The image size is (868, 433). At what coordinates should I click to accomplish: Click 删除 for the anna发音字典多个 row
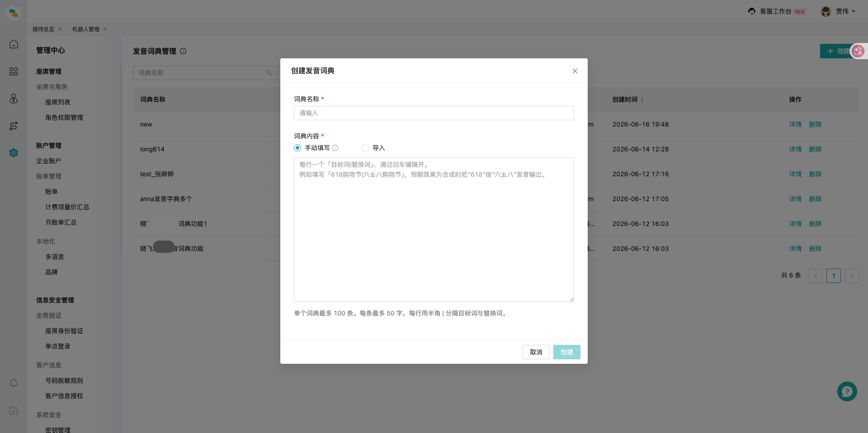(815, 199)
